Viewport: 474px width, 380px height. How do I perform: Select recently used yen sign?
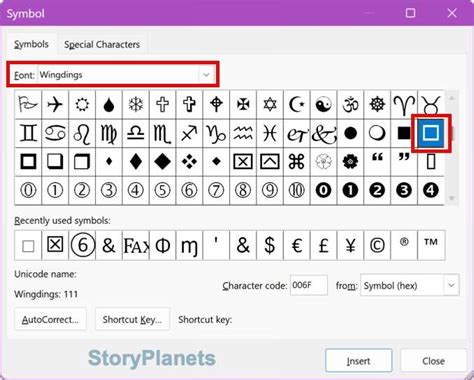pos(350,246)
